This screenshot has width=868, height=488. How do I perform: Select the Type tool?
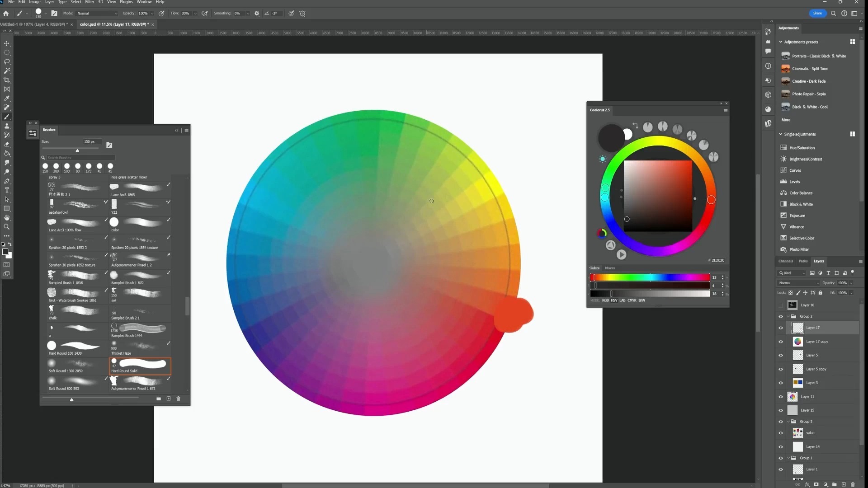coord(7,190)
